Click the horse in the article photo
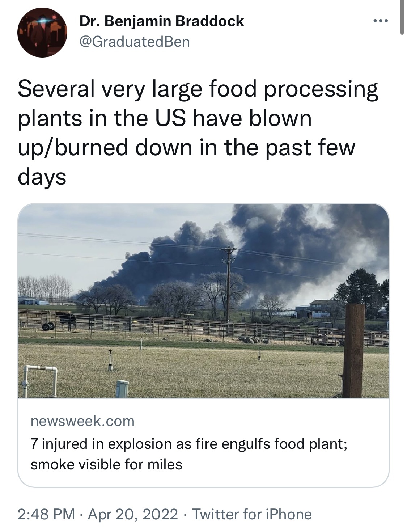 pyautogui.click(x=66, y=320)
